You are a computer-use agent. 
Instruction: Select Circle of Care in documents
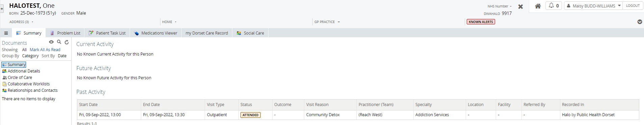(x=20, y=78)
